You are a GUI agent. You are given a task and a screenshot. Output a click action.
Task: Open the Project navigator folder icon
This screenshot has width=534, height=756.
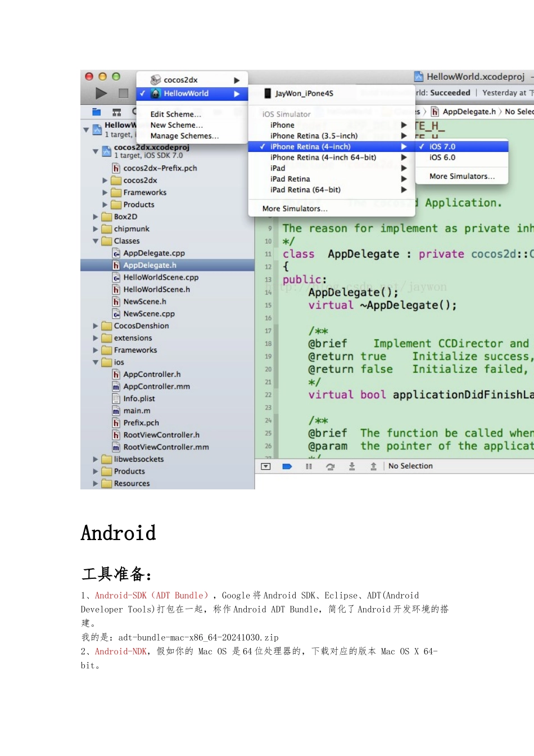point(97,112)
